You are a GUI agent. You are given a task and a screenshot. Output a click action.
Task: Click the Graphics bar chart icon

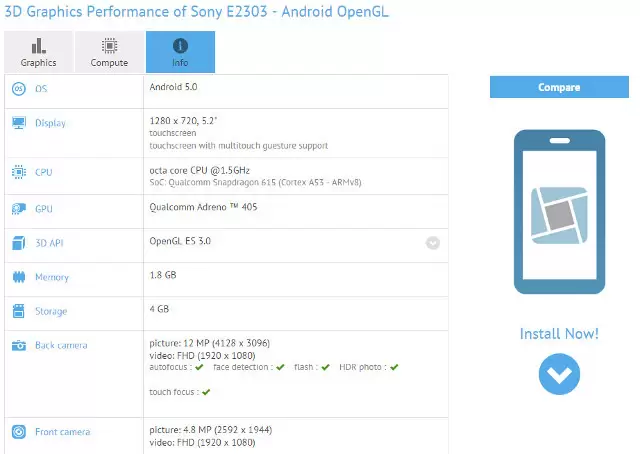[x=39, y=46]
